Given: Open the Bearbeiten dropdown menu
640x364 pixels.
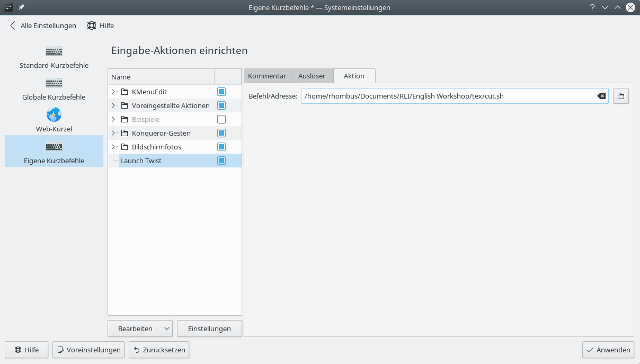Looking at the screenshot, I should point(140,329).
